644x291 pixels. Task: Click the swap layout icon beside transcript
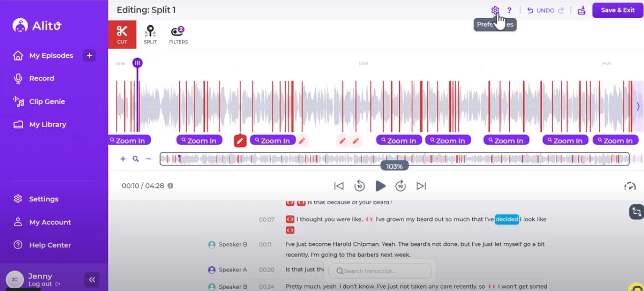click(636, 211)
